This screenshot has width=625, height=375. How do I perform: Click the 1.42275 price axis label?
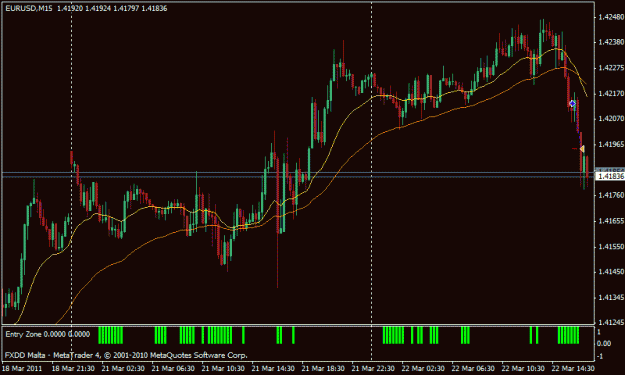point(611,68)
